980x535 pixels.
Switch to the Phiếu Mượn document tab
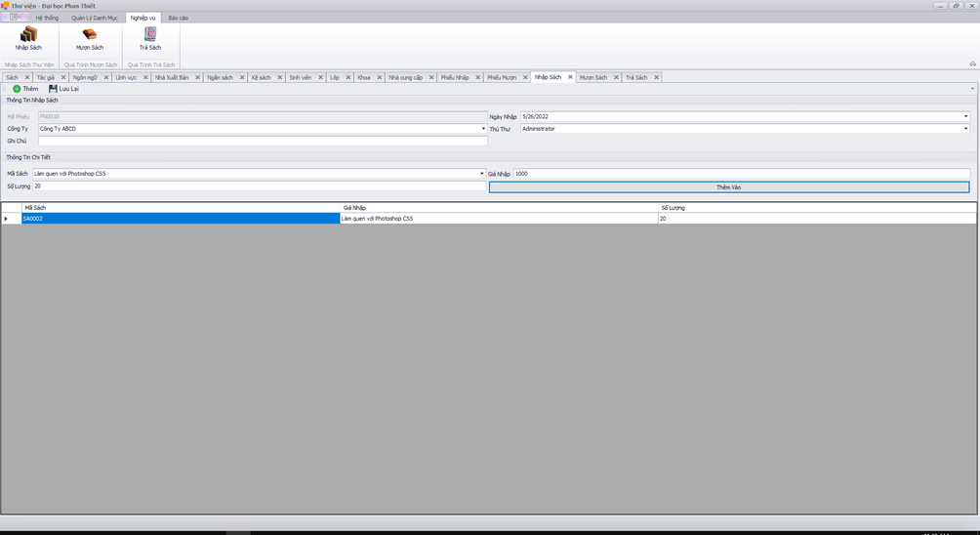pos(502,77)
